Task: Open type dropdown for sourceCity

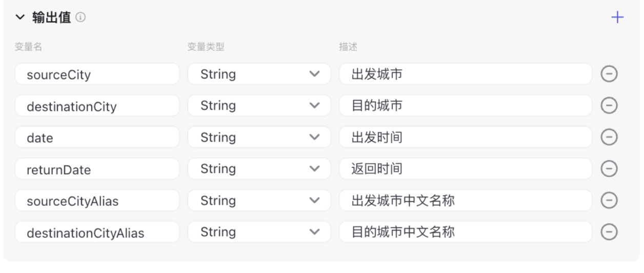Action: [x=259, y=74]
